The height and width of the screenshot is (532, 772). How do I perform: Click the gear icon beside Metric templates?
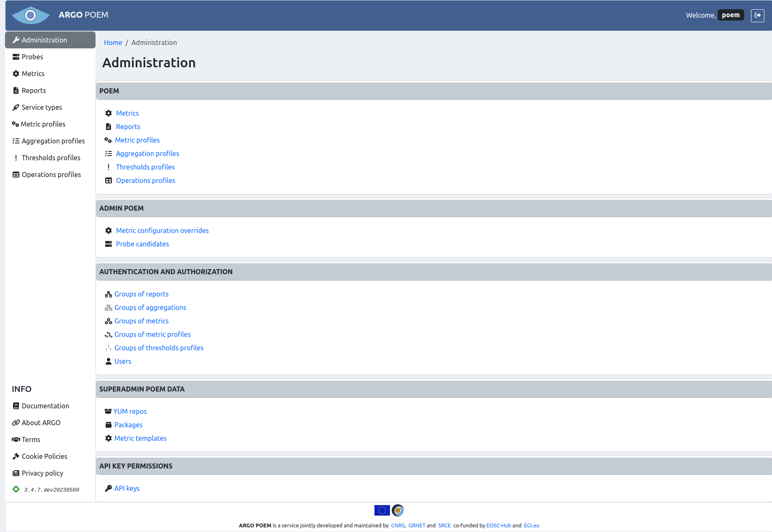click(x=109, y=438)
